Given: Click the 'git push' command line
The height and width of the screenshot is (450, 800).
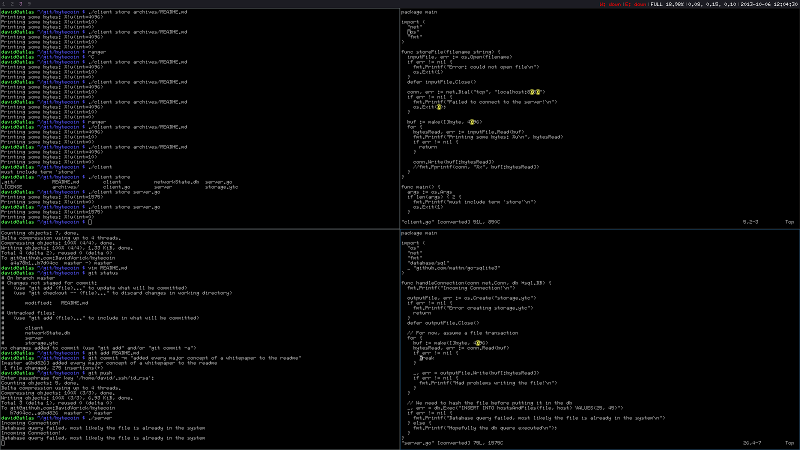Looking at the screenshot, I should tap(57, 373).
